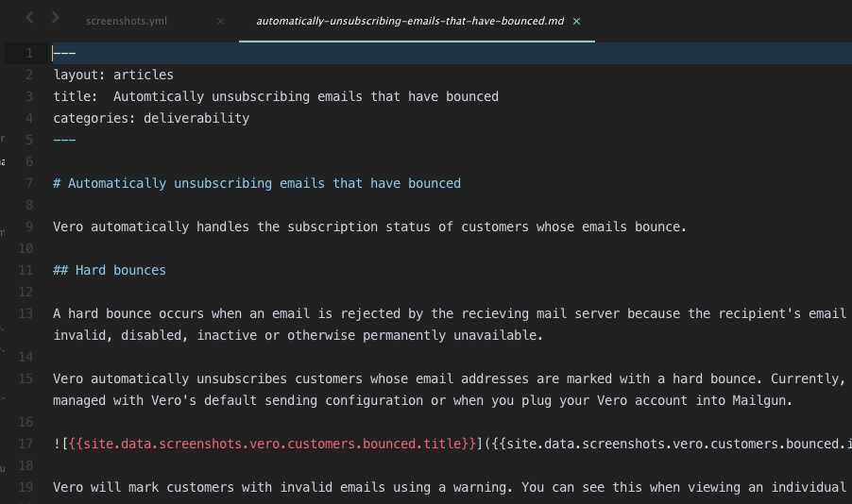
Task: Click line number 7 in gutter
Action: tap(29, 183)
